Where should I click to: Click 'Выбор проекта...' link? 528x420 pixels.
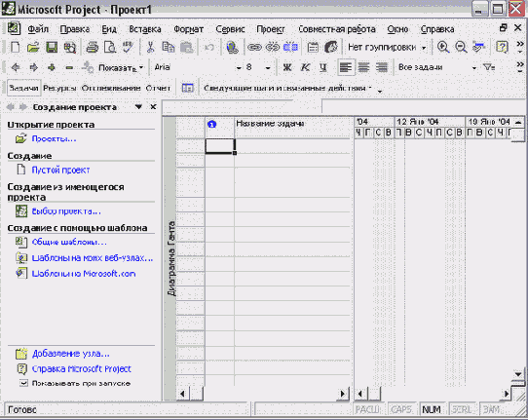click(x=66, y=211)
